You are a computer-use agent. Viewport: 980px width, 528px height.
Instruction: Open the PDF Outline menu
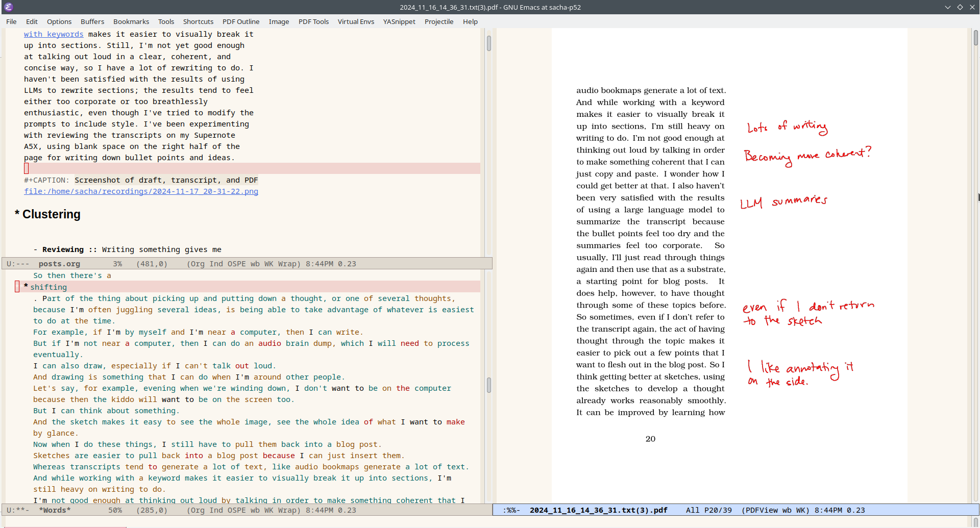coord(241,21)
